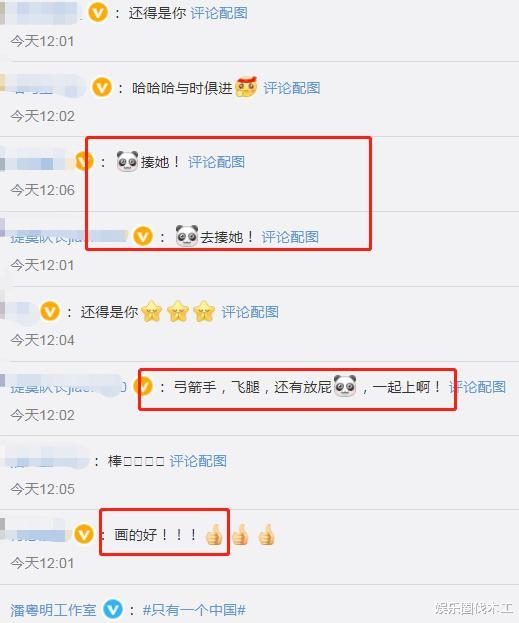Click the first star emoji after 还得是你

point(152,311)
